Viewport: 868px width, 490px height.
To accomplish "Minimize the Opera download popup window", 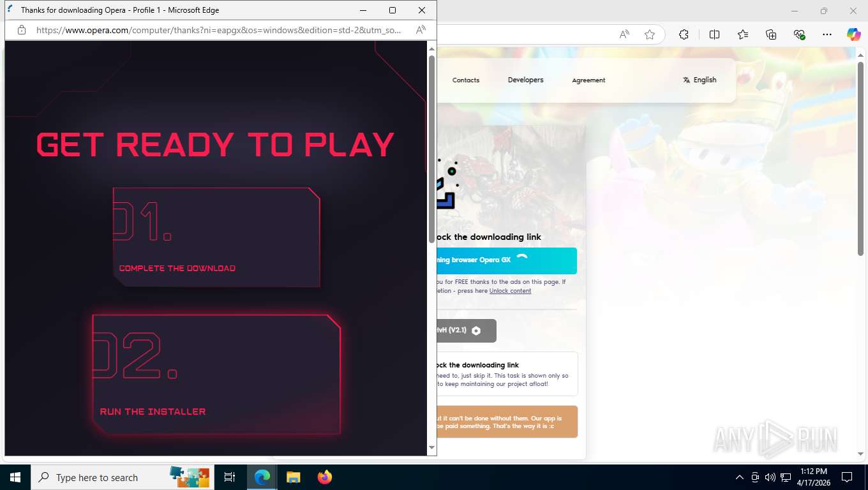I will click(363, 10).
